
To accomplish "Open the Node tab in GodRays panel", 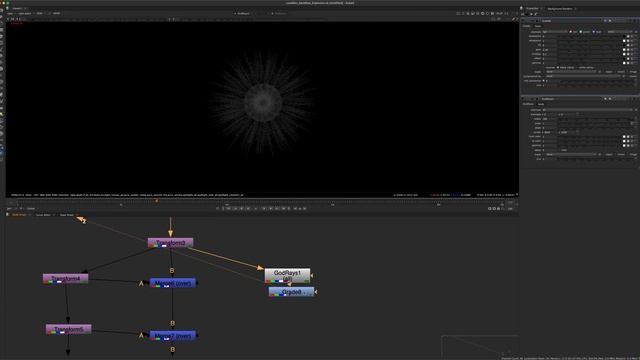I will tap(541, 104).
